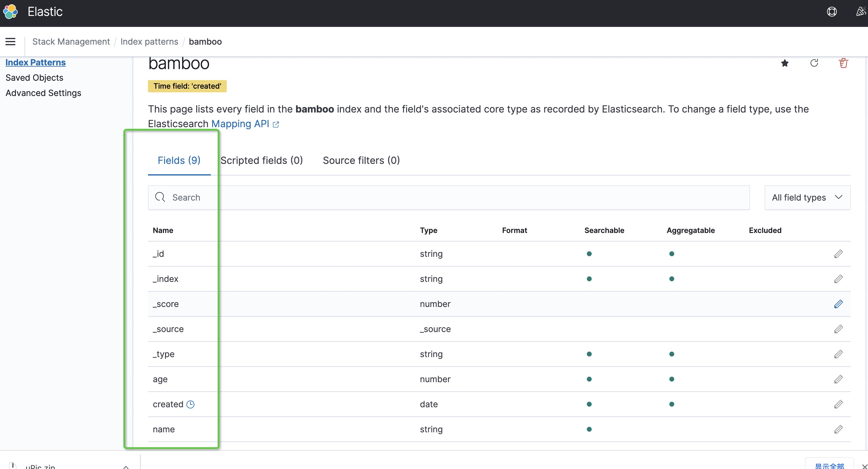
Task: Switch to the Scripted fields (0) tab
Action: pyautogui.click(x=262, y=161)
